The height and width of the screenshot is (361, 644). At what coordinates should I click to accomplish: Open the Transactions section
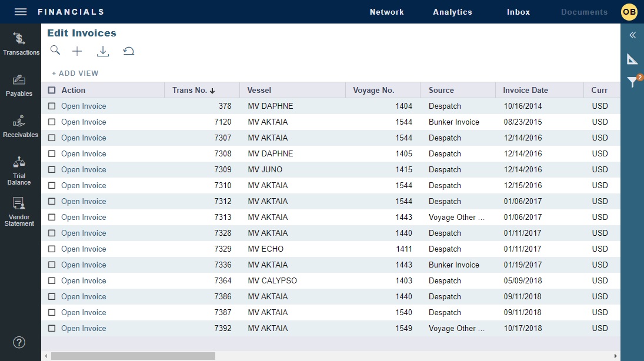pyautogui.click(x=21, y=43)
